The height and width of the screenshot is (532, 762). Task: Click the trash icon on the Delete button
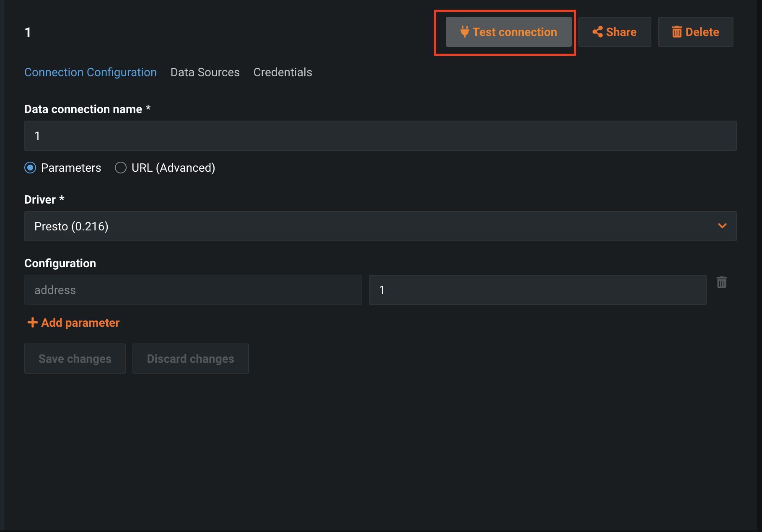click(x=676, y=32)
